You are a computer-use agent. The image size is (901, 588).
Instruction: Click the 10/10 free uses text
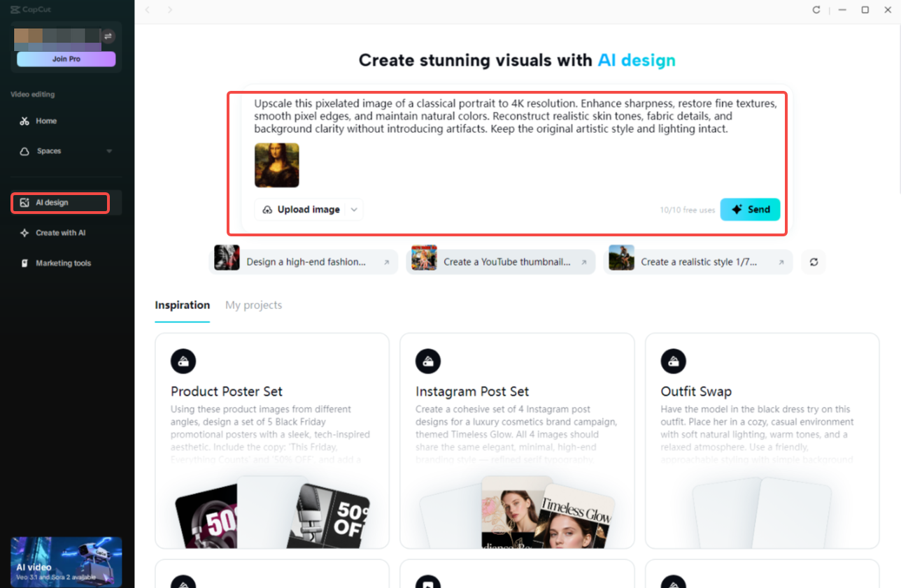click(x=688, y=210)
